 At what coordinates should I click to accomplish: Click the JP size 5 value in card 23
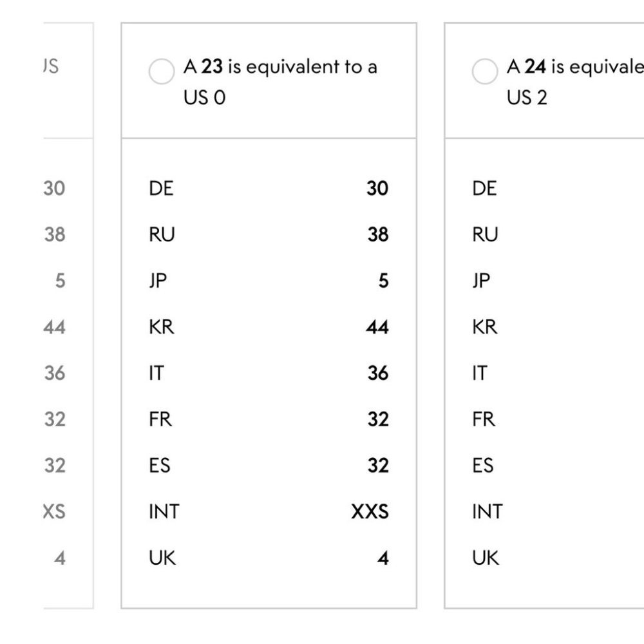coord(383,281)
